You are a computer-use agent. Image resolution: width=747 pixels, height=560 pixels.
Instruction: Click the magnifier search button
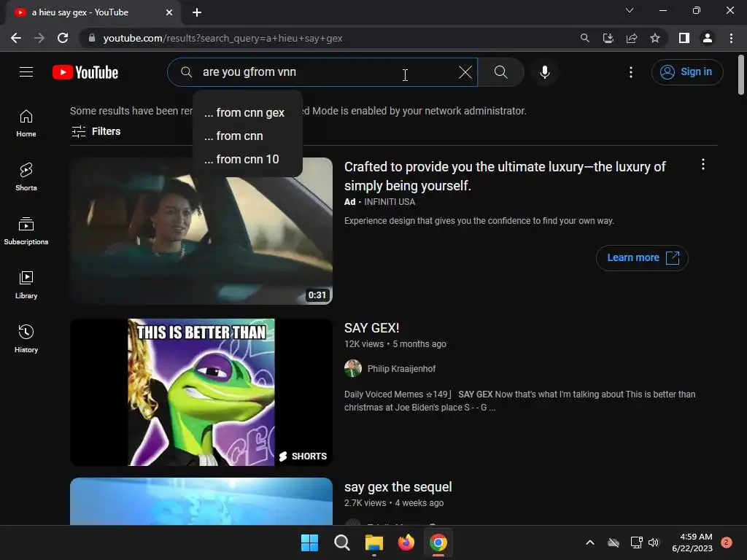coord(500,72)
